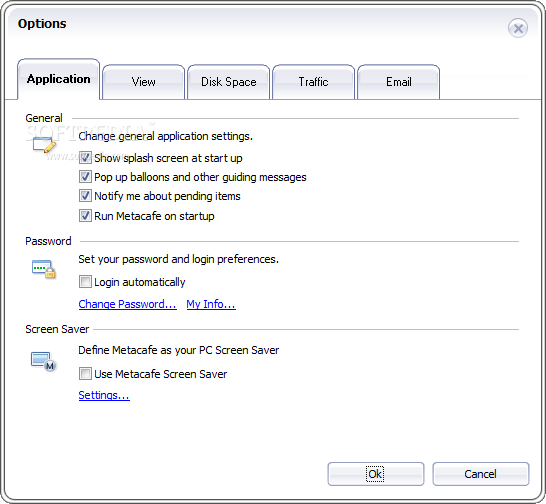Open the Change Password link
Viewport: 546px width, 504px height.
point(127,304)
